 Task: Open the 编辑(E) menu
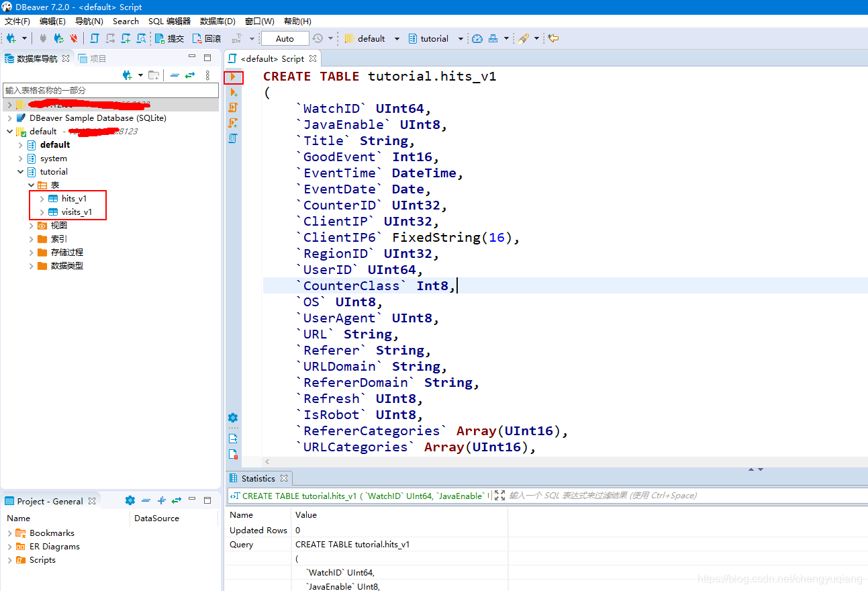click(52, 21)
